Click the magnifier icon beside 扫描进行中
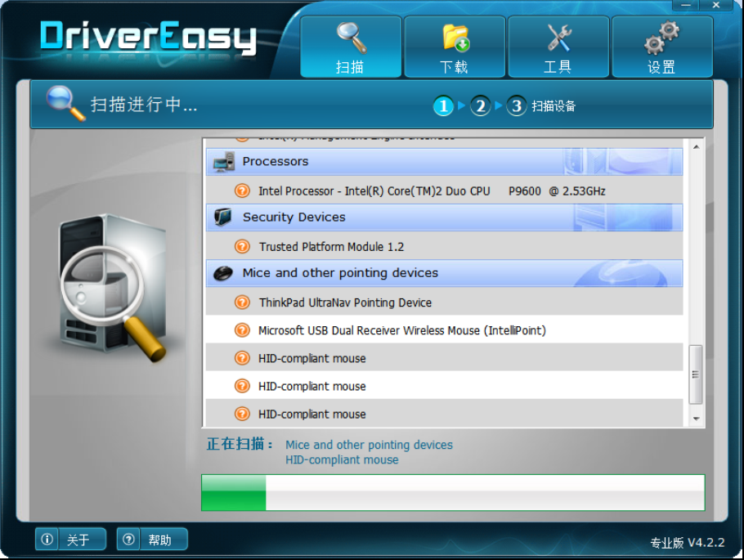The width and height of the screenshot is (744, 560). [x=65, y=103]
